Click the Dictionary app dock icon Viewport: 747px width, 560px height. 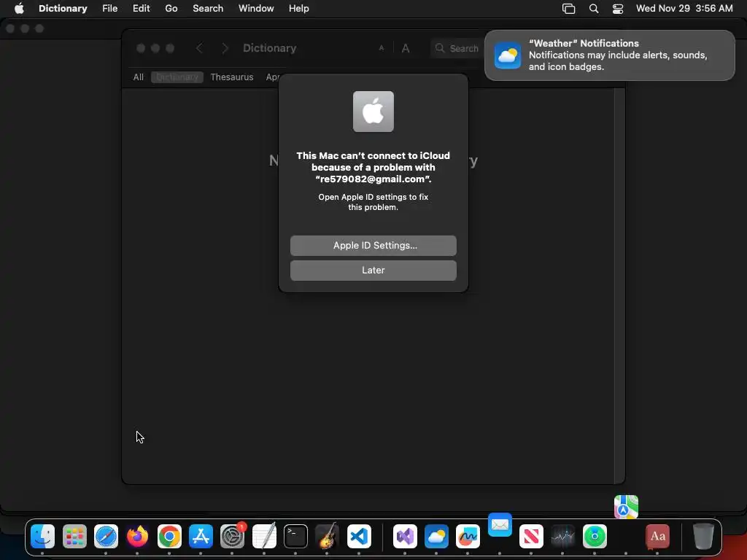point(657,536)
